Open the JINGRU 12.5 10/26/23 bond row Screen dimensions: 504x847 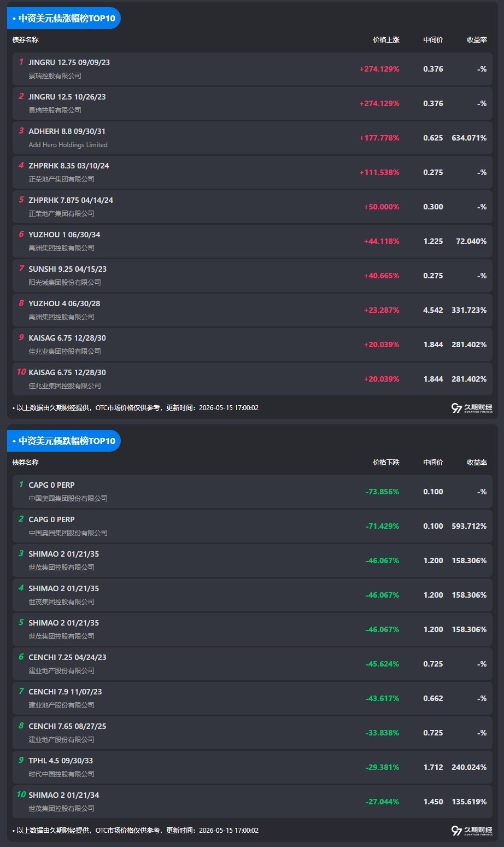[x=253, y=103]
